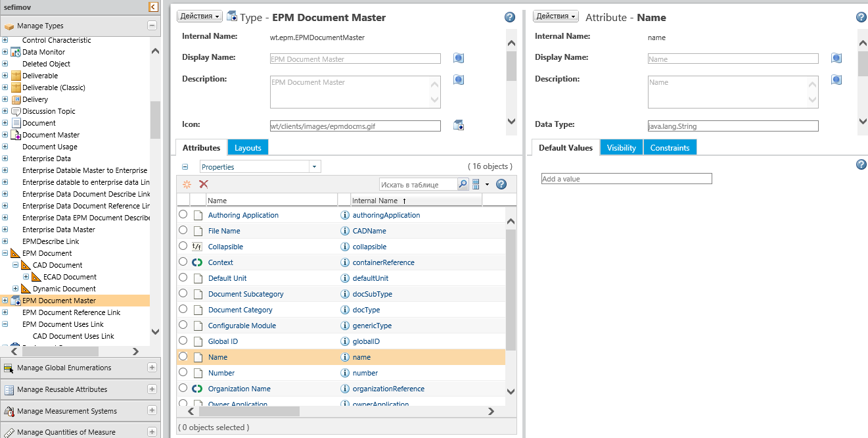Click the Add a value input field
Screen dimensions: 868x438
point(627,179)
